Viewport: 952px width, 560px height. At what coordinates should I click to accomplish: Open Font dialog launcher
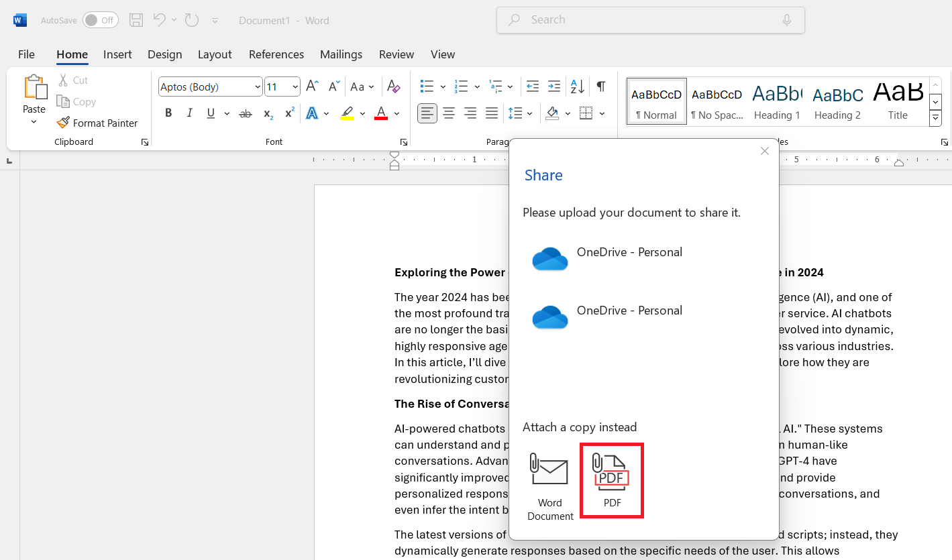404,142
